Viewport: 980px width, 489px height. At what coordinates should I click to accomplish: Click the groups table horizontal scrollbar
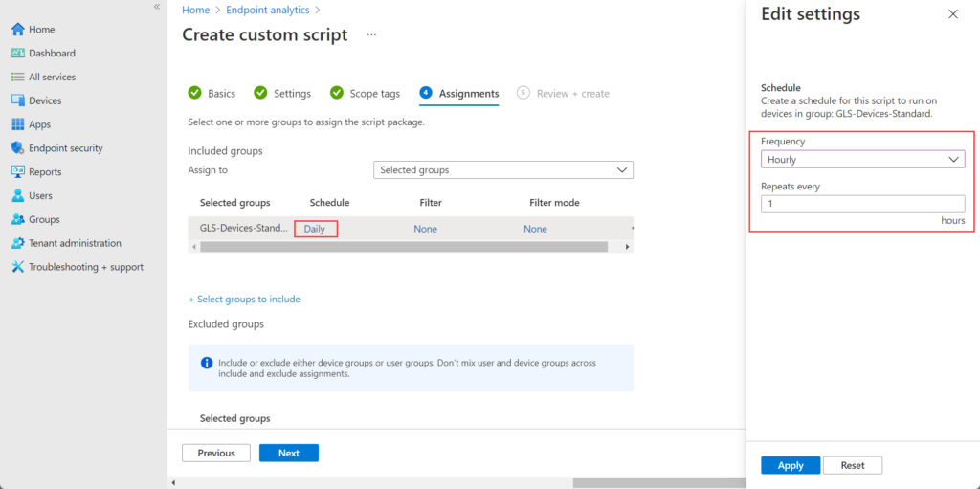pos(404,247)
